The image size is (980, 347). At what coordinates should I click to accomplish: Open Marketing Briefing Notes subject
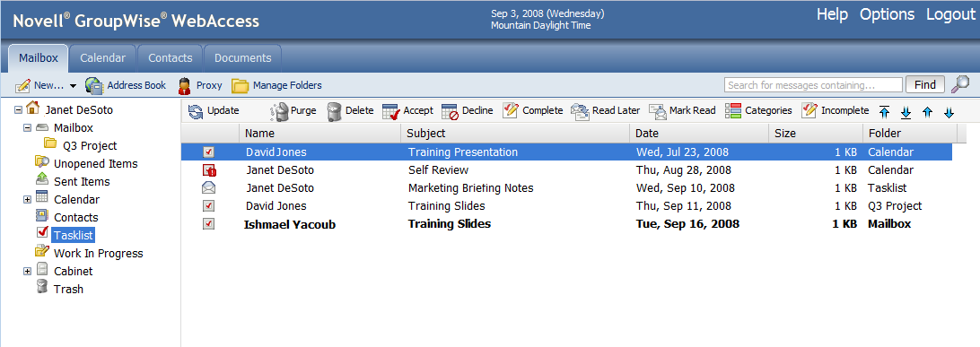[x=470, y=188]
